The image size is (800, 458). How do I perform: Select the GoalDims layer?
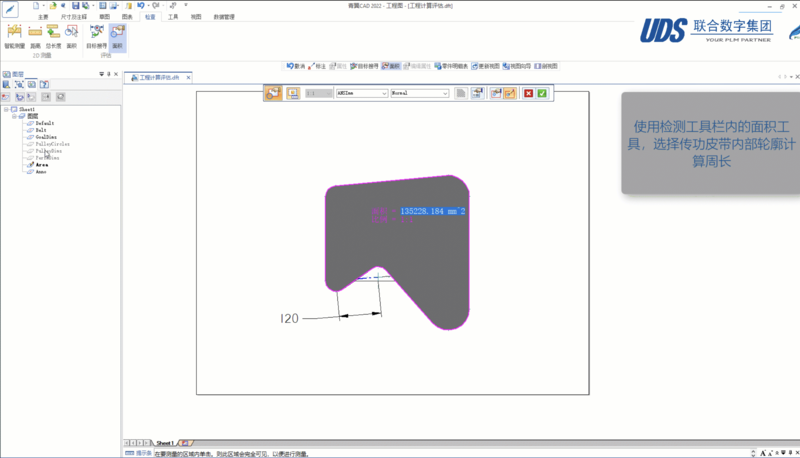[46, 137]
